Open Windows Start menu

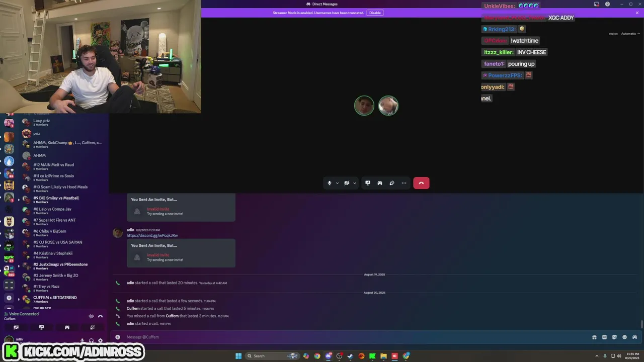(238, 356)
